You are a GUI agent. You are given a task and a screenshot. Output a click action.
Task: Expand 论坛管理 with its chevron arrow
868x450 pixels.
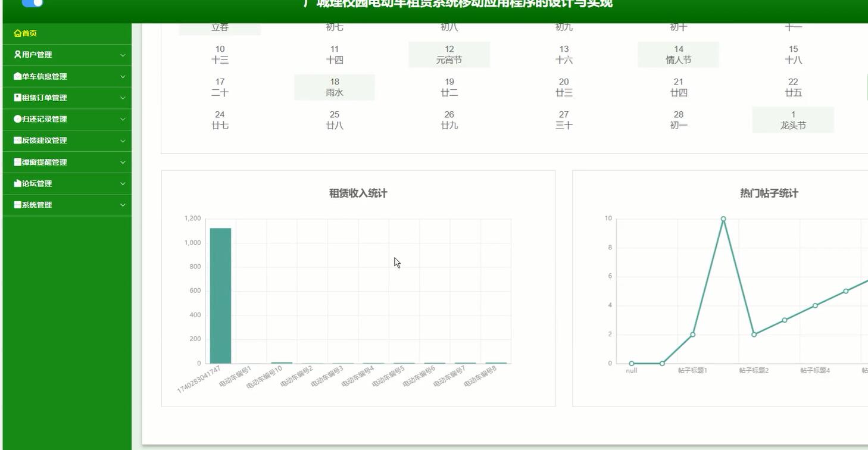(x=123, y=183)
